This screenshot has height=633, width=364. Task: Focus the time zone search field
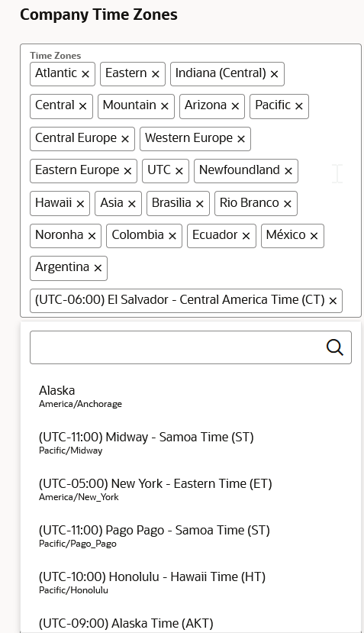pos(191,347)
